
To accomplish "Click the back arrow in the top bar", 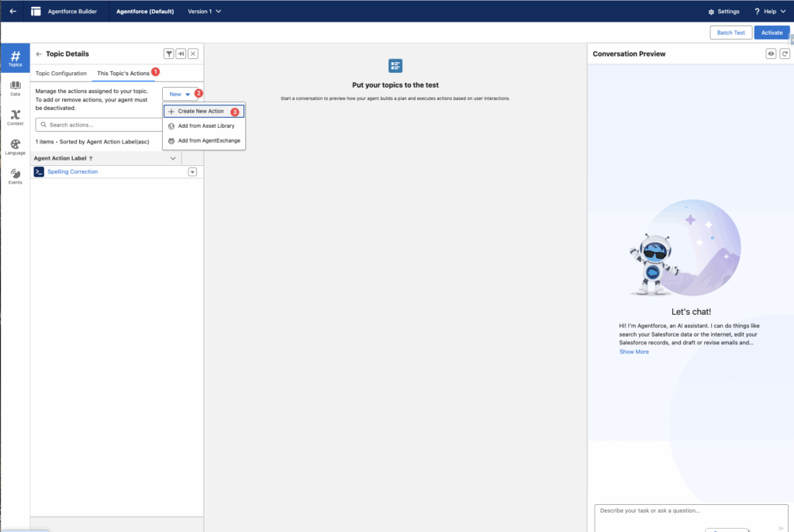I will 13,11.
